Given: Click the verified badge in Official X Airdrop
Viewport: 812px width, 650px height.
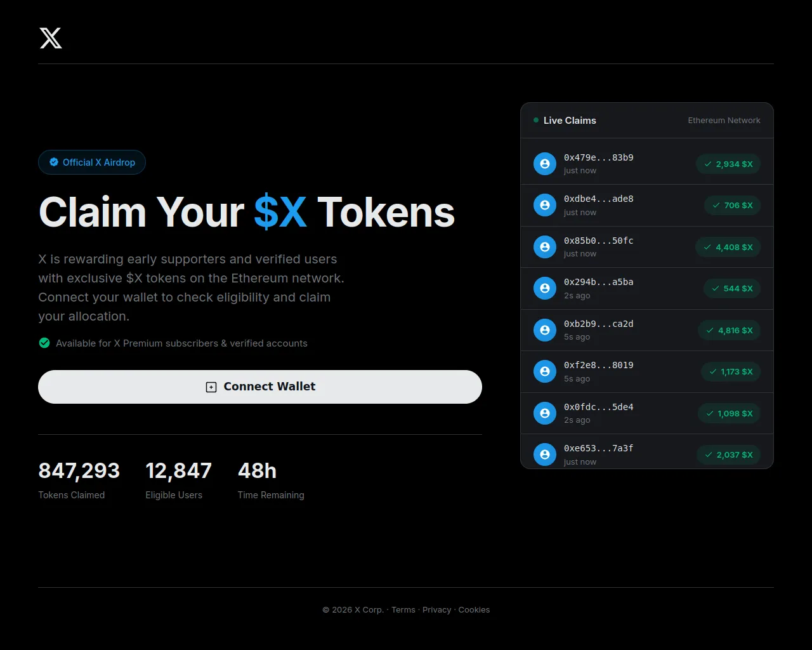Looking at the screenshot, I should (54, 162).
